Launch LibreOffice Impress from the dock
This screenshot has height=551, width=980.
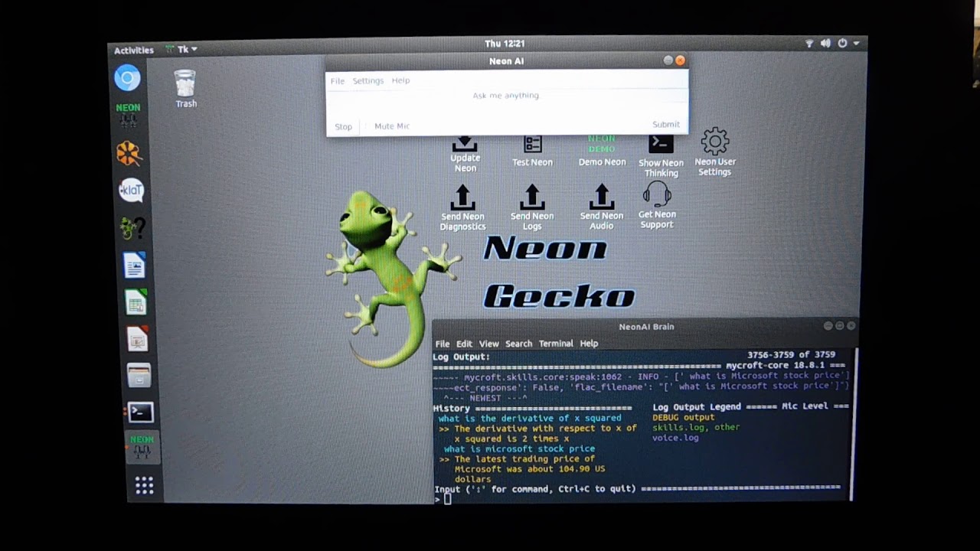(x=137, y=339)
